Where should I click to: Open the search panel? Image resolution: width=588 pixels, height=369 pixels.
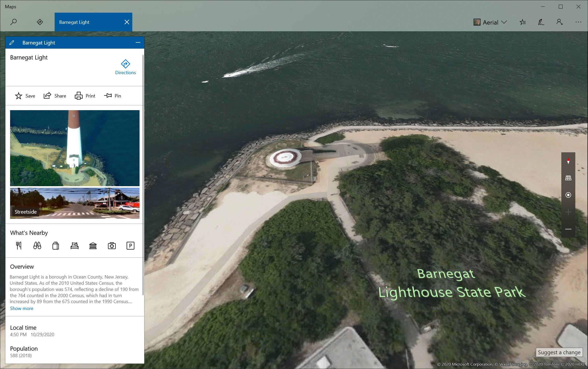[13, 22]
